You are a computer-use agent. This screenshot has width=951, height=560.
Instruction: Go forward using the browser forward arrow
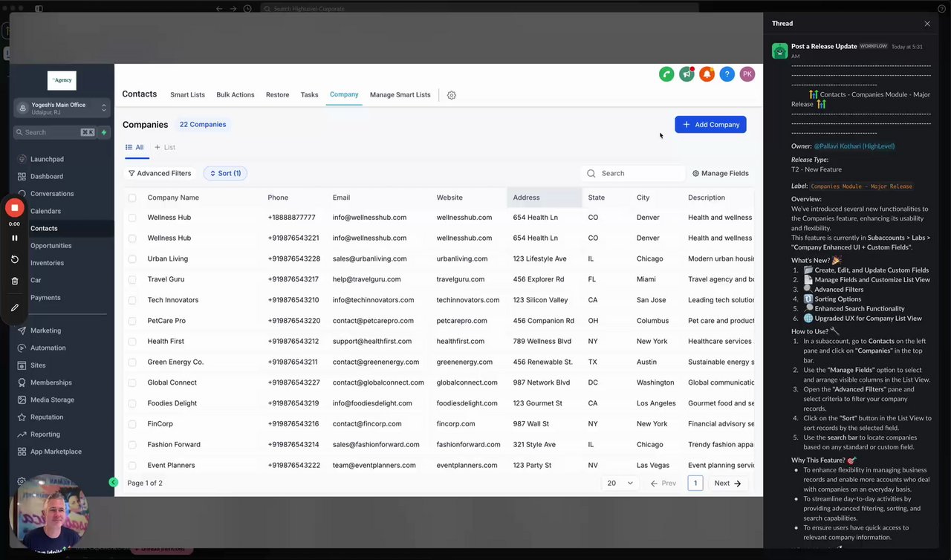(x=233, y=9)
